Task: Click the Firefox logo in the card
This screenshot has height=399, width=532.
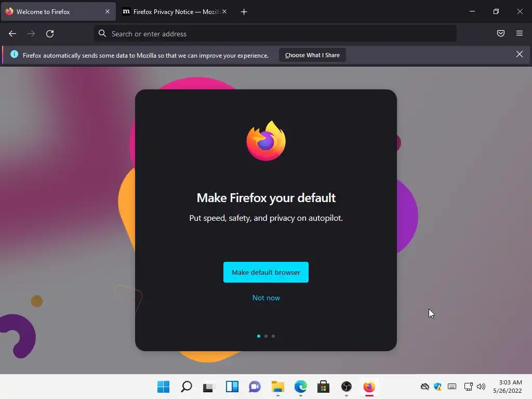Action: coord(266,140)
